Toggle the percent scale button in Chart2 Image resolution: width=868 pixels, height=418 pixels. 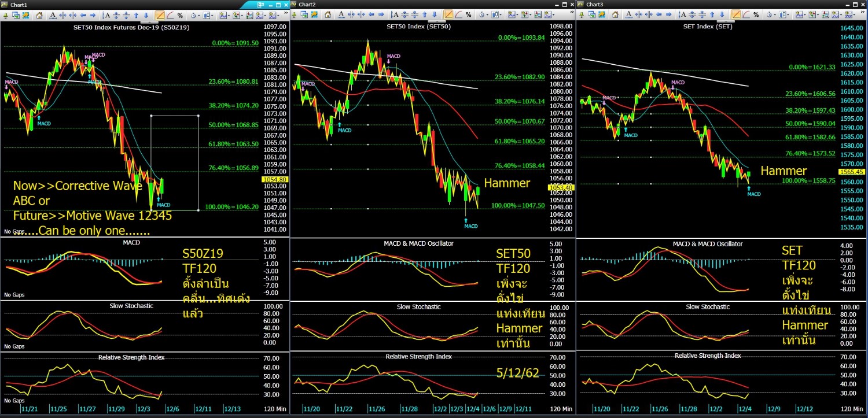coord(468,15)
